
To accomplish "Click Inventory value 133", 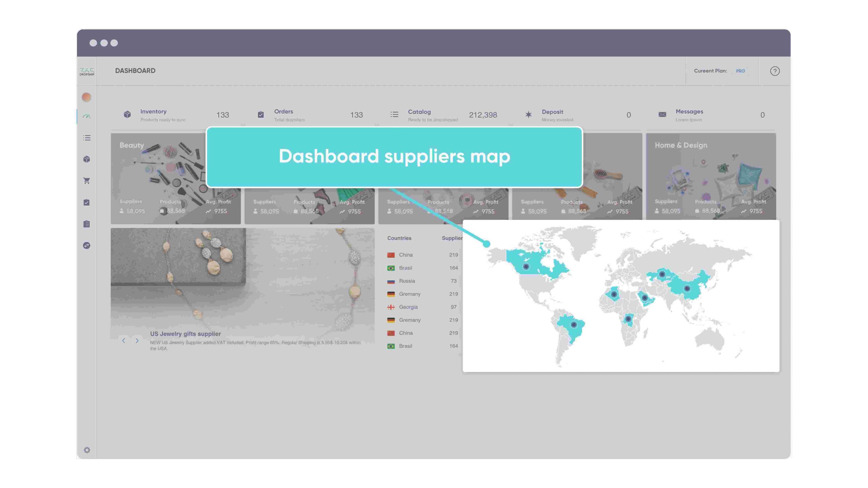I will (223, 115).
